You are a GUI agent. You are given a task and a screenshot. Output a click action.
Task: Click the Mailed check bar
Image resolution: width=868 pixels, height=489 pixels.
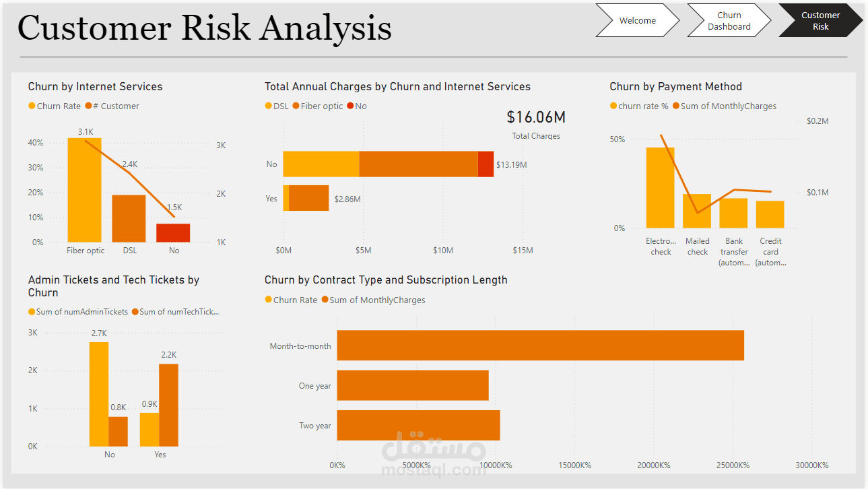(x=697, y=211)
